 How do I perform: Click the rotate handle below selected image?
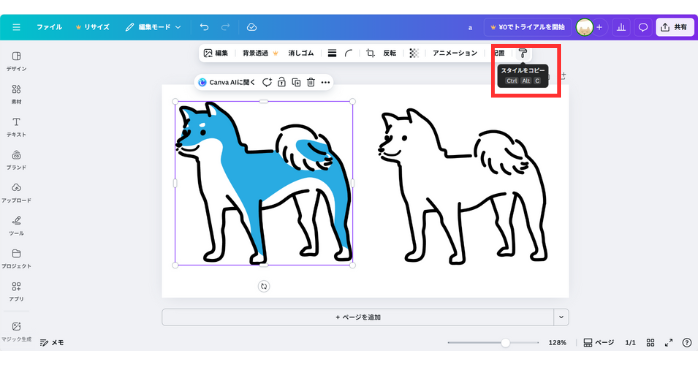(264, 286)
